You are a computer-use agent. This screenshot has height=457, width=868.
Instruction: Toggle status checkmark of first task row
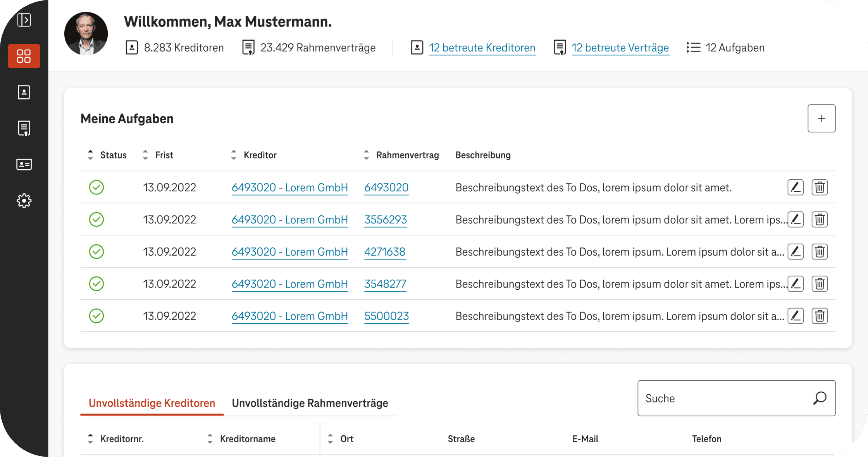pyautogui.click(x=96, y=187)
